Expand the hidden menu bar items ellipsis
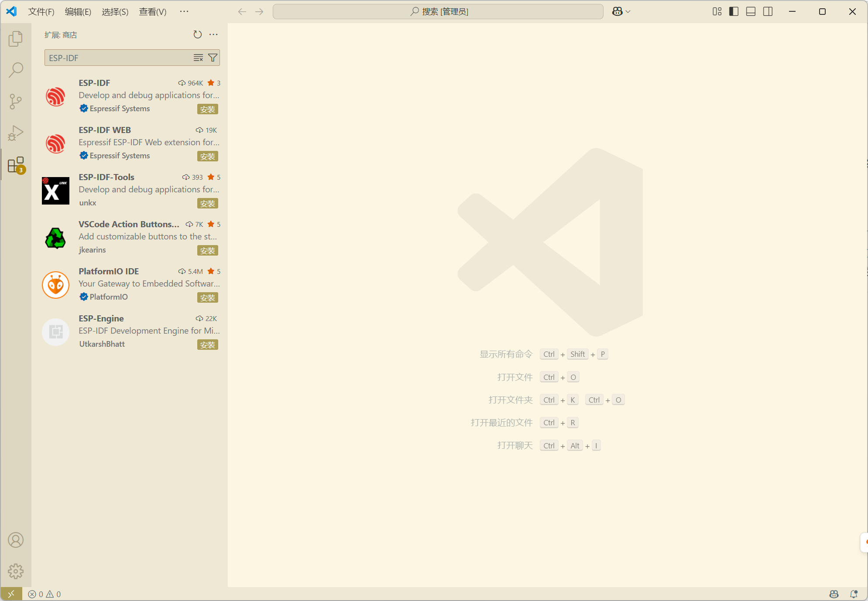The width and height of the screenshot is (868, 601). coord(184,11)
